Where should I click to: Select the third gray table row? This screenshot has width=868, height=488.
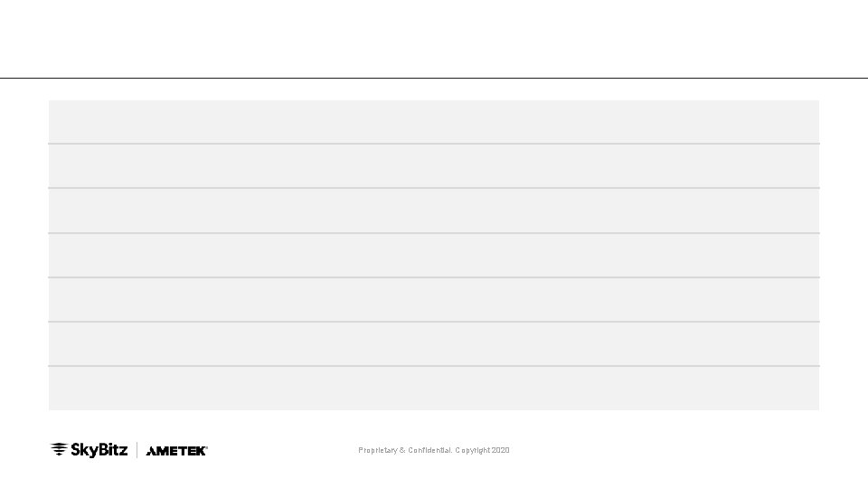[434, 211]
